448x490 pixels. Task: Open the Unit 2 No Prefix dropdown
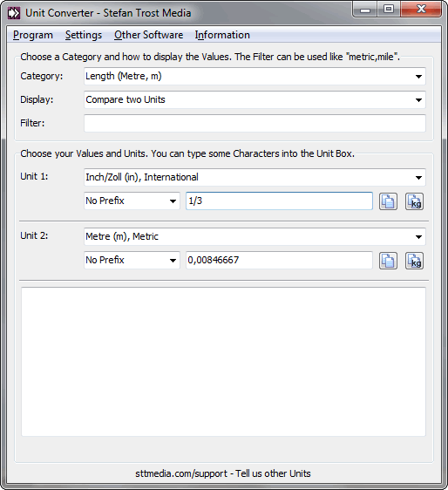(132, 260)
